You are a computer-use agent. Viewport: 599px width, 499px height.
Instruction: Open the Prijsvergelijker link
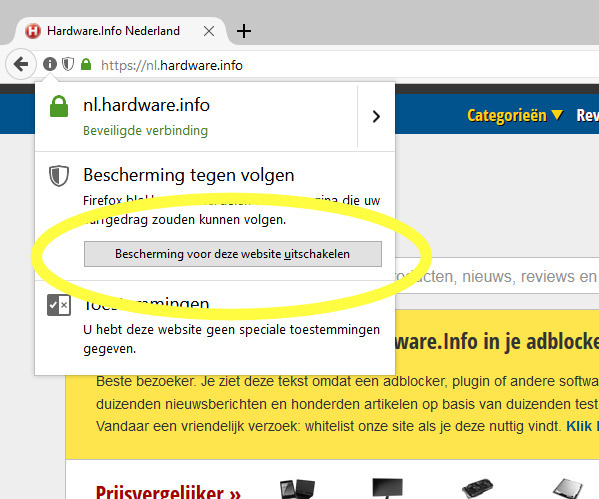coord(168,492)
